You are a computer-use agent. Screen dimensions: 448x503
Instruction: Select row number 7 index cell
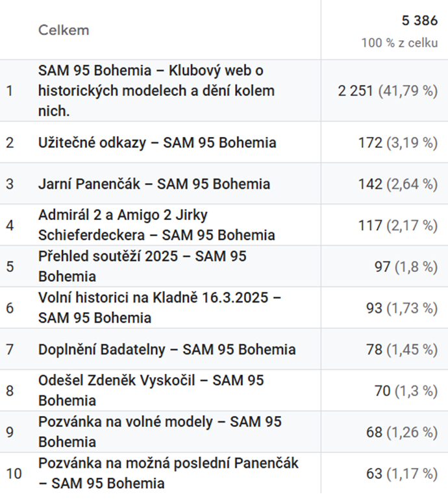tap(10, 349)
